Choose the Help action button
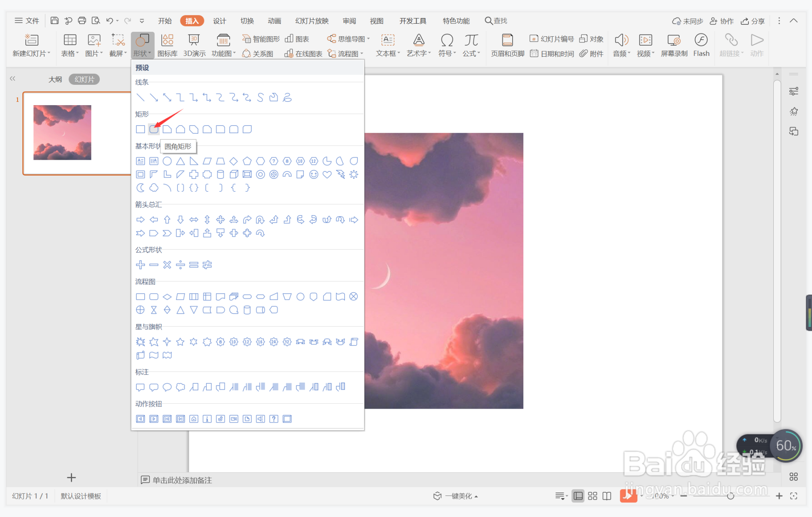 coord(274,419)
